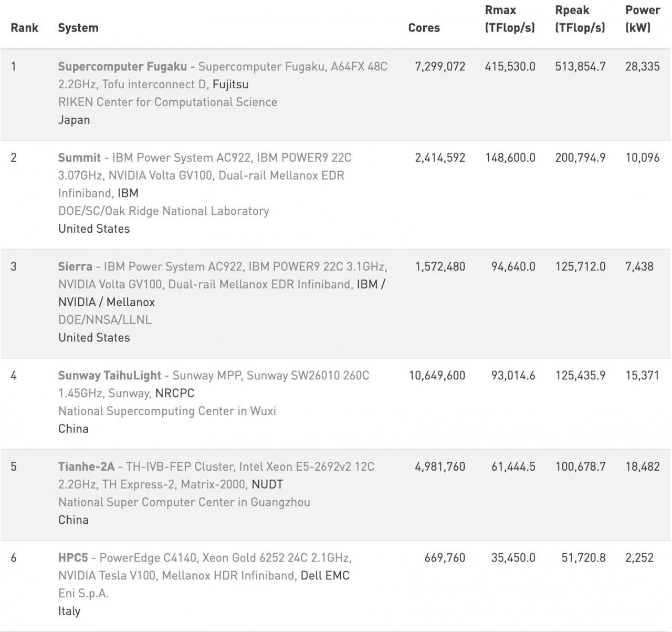Click the Cores column header
The width and height of the screenshot is (672, 632).
click(424, 28)
